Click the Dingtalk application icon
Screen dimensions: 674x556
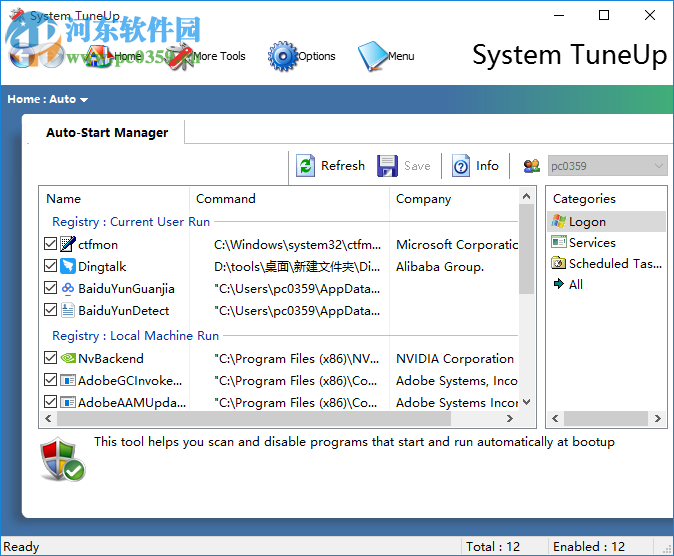coord(68,266)
